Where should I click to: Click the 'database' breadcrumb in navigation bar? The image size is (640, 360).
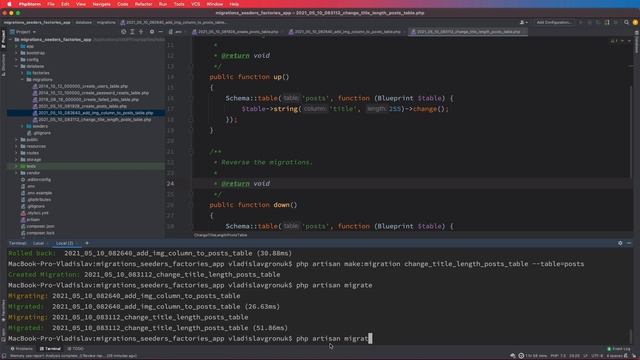coord(84,22)
